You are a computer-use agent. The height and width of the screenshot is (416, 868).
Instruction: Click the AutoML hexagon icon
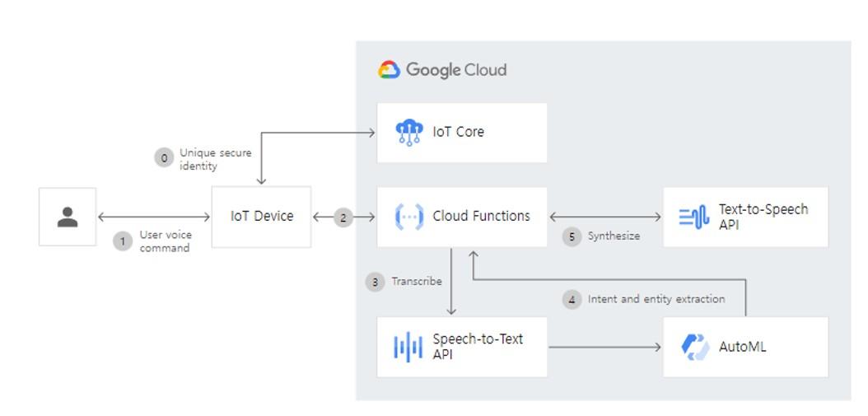tap(695, 348)
